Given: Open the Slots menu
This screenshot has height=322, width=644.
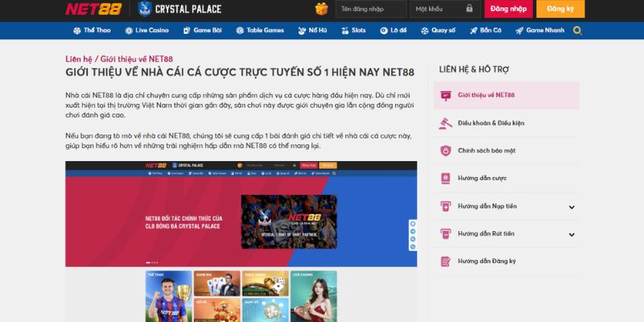Looking at the screenshot, I should 353,31.
